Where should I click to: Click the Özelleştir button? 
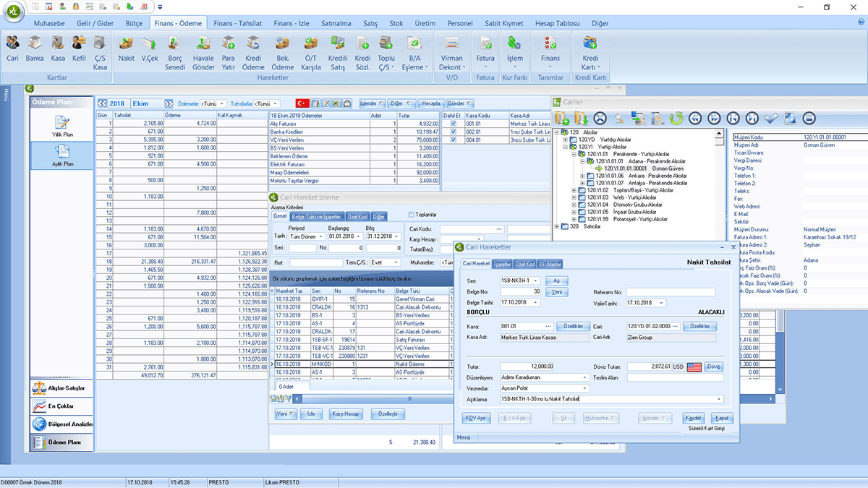(x=388, y=414)
